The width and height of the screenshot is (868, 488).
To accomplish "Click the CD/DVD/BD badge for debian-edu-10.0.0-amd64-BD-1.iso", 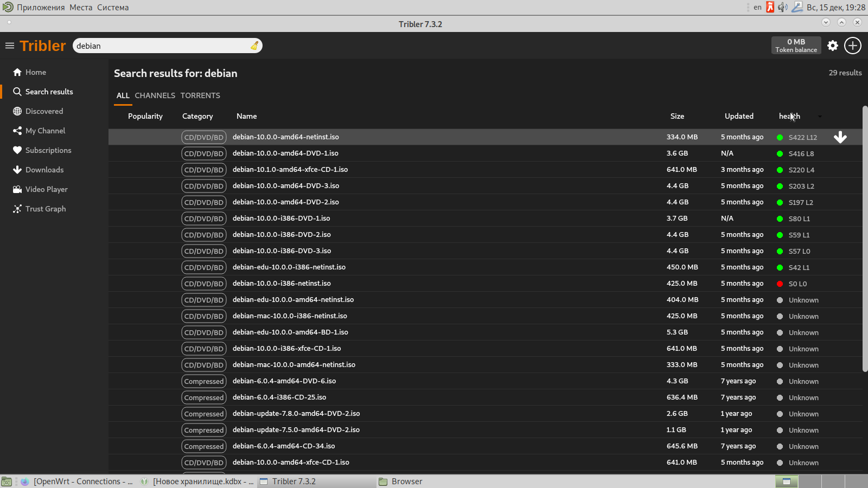I will click(204, 332).
